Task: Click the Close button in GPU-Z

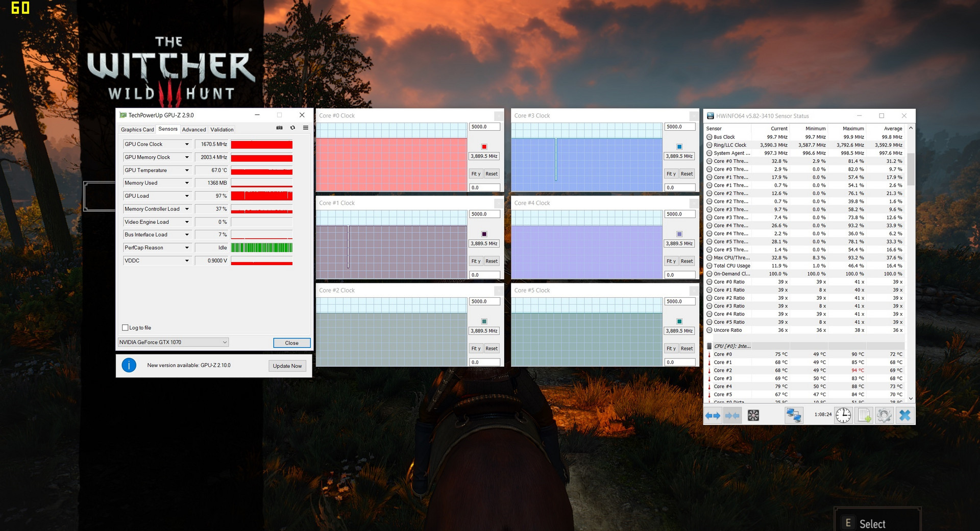Action: point(292,343)
